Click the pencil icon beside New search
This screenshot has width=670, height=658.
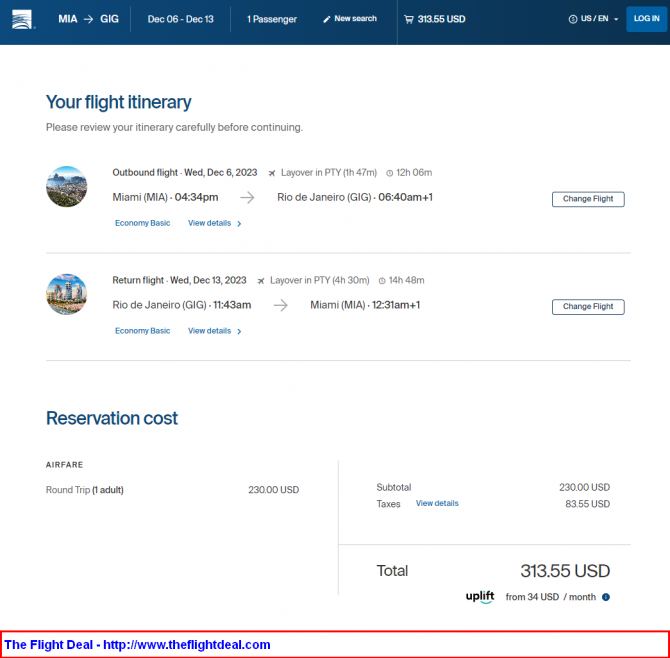pyautogui.click(x=326, y=19)
